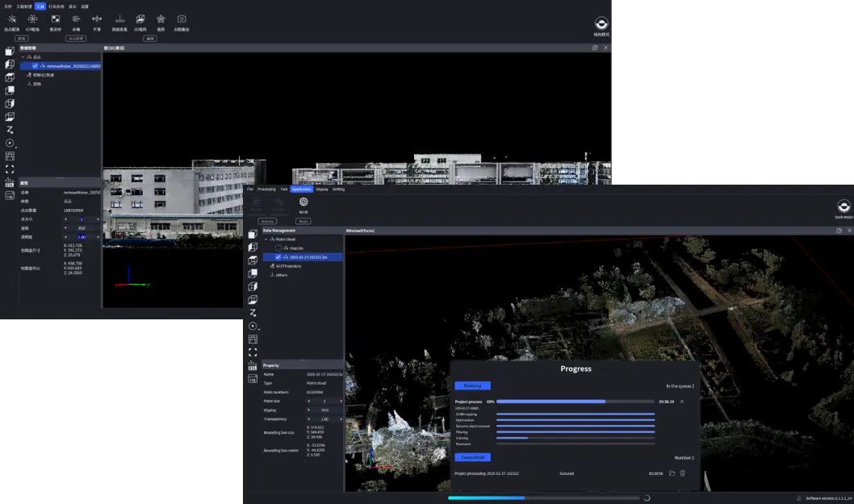Select the Application tab in the English window
854x504 pixels.
(301, 189)
